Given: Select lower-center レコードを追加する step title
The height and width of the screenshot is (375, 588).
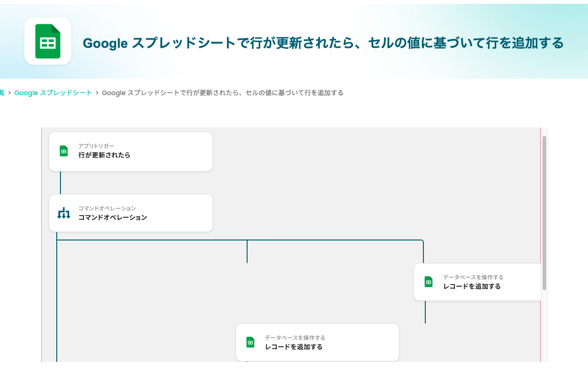Looking at the screenshot, I should pyautogui.click(x=294, y=347).
